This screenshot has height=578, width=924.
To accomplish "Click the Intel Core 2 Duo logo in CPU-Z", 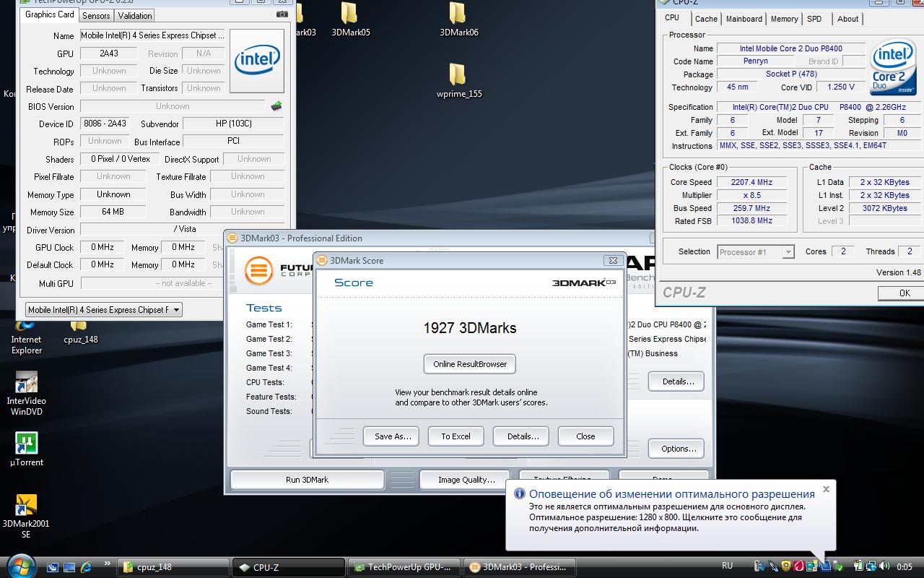I will 893,67.
